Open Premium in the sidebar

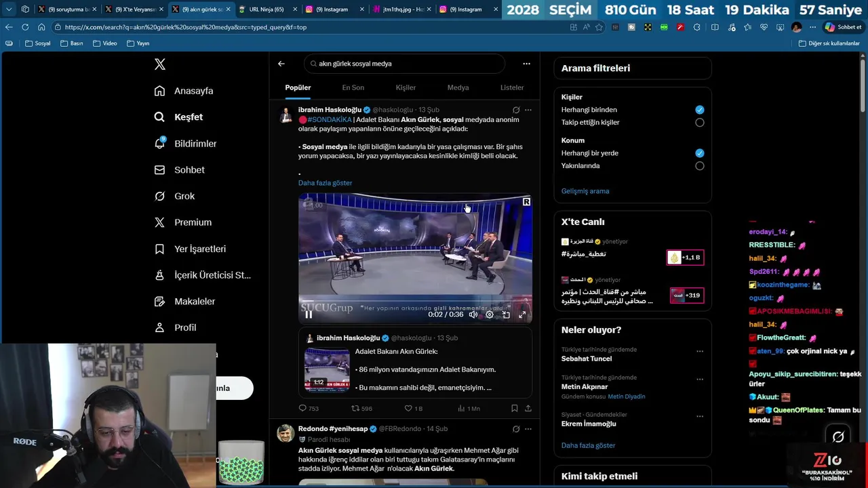[182, 222]
